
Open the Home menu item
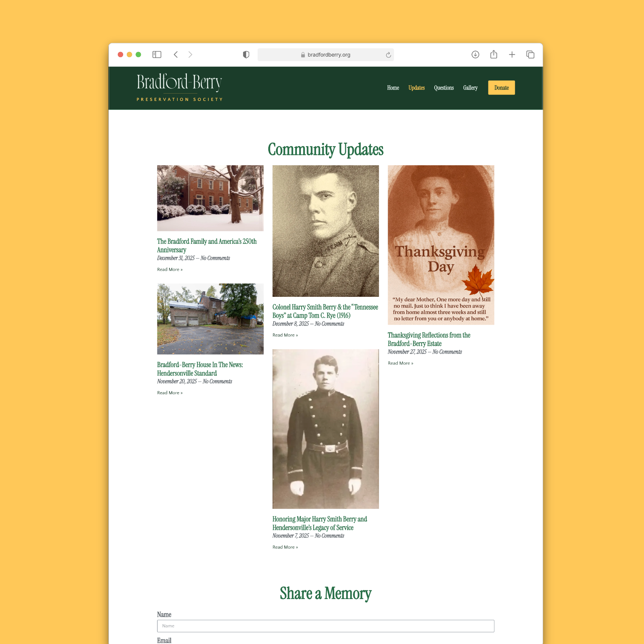pos(393,88)
